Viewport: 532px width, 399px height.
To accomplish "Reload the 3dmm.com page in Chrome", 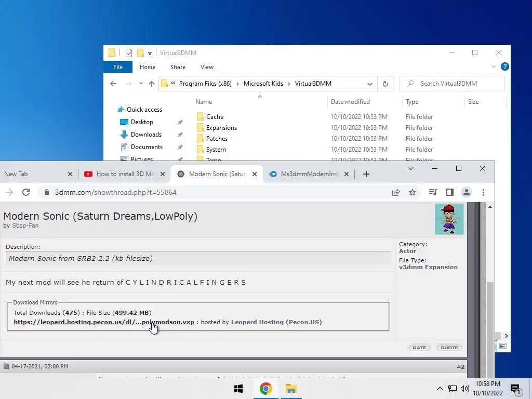I will [26, 192].
